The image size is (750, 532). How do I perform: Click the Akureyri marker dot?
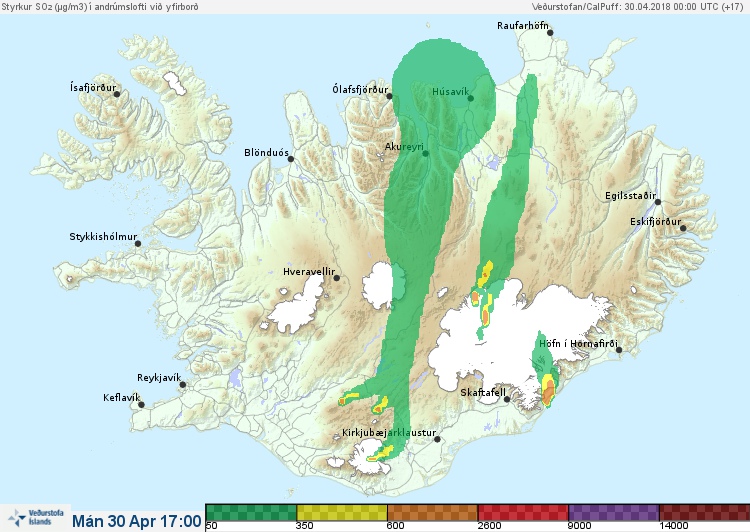coord(425,154)
